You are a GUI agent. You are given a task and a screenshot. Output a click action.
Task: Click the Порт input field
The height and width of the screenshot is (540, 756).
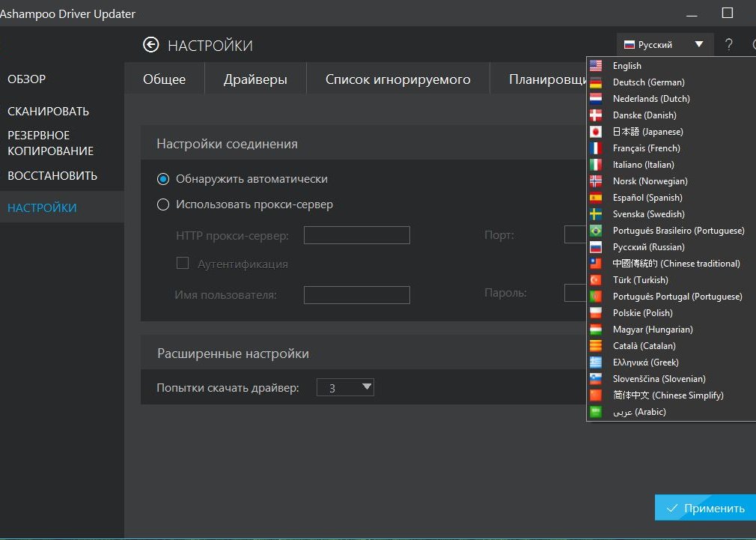coord(576,235)
